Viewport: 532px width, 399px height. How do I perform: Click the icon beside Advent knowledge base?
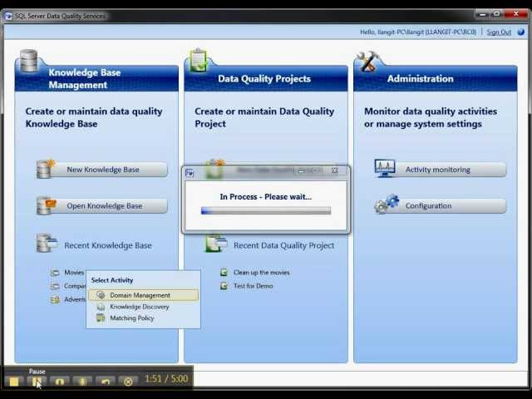(55, 299)
